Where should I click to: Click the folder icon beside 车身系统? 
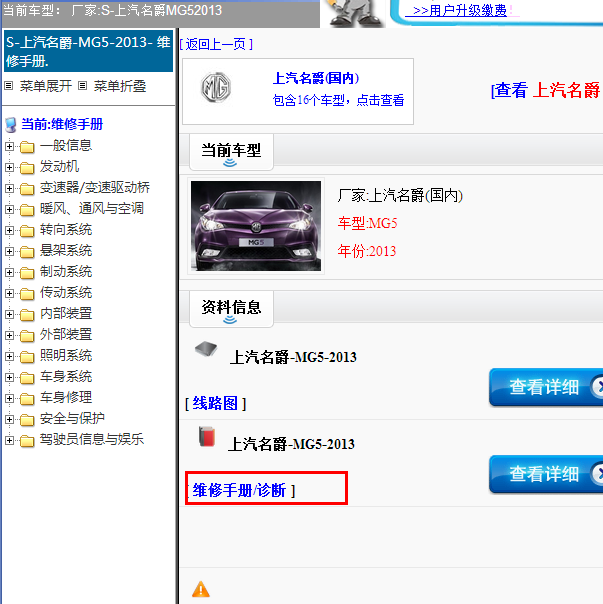point(27,378)
